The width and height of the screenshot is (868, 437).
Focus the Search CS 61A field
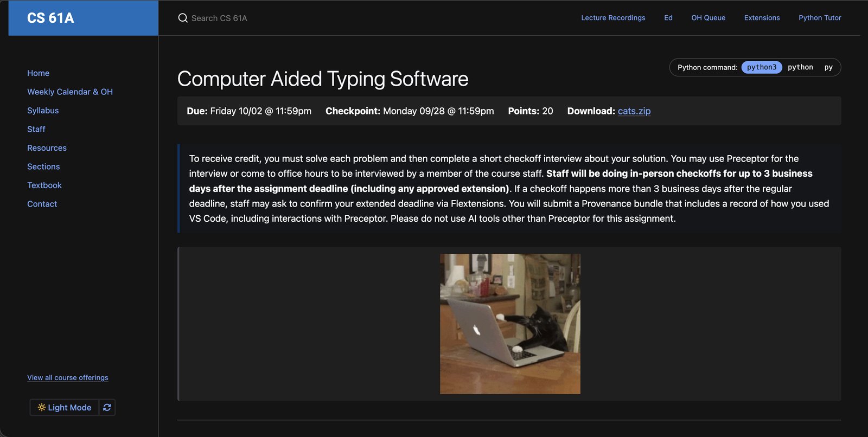coord(219,18)
